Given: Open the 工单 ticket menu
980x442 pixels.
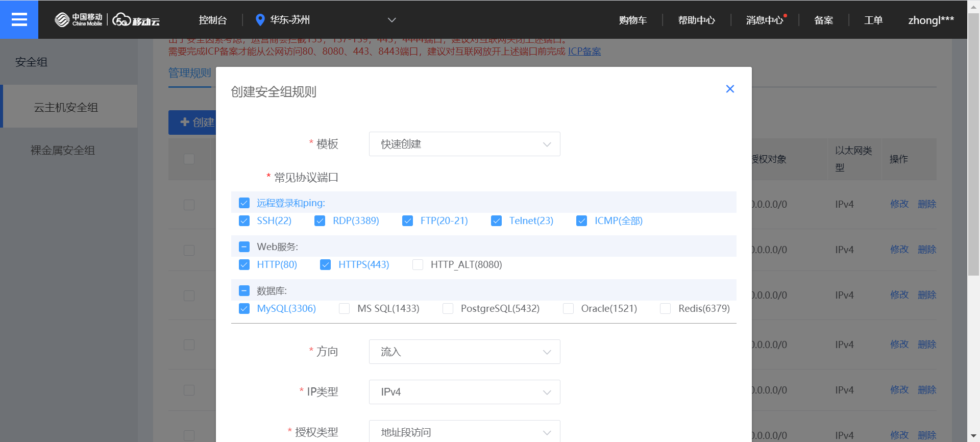Looking at the screenshot, I should point(873,20).
